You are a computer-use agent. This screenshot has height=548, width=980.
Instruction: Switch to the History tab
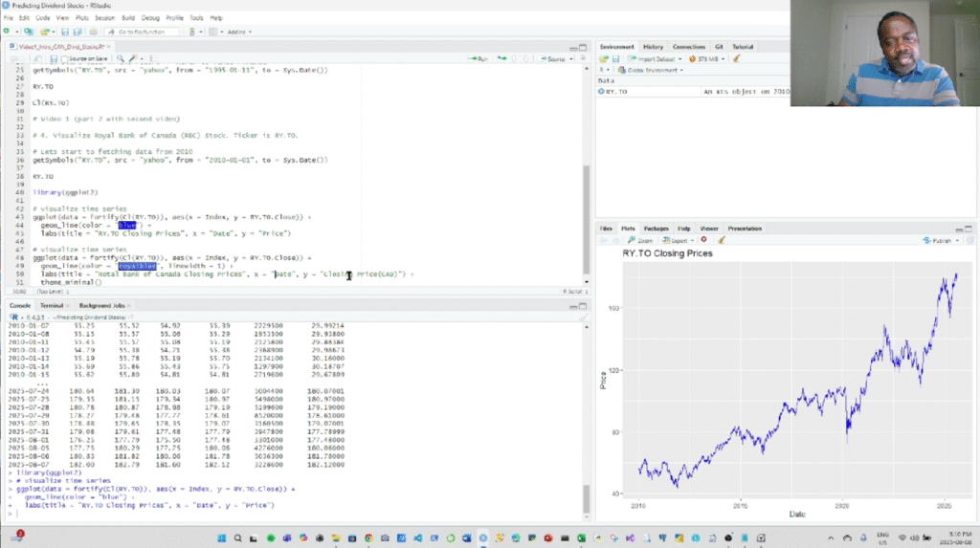(653, 46)
